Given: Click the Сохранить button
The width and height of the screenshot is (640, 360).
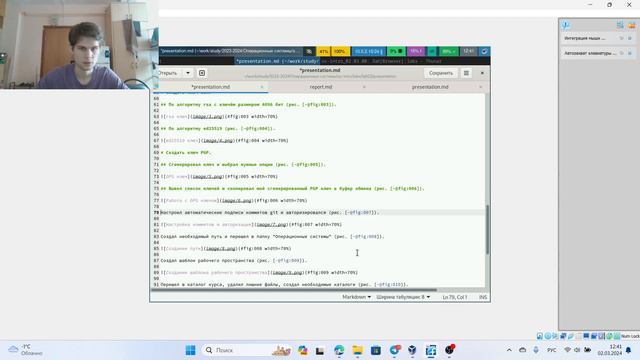Looking at the screenshot, I should click(x=440, y=73).
